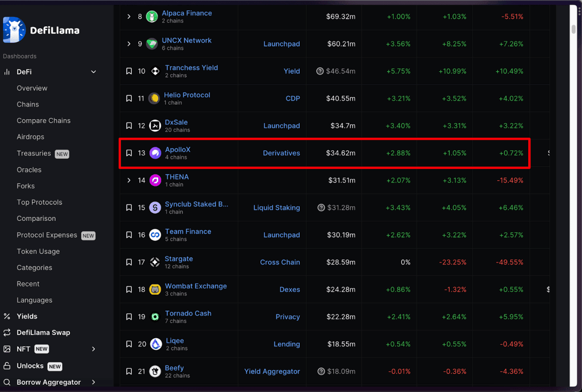This screenshot has height=392, width=582.
Task: Click the Tranchess Yield logo
Action: pyautogui.click(x=155, y=71)
